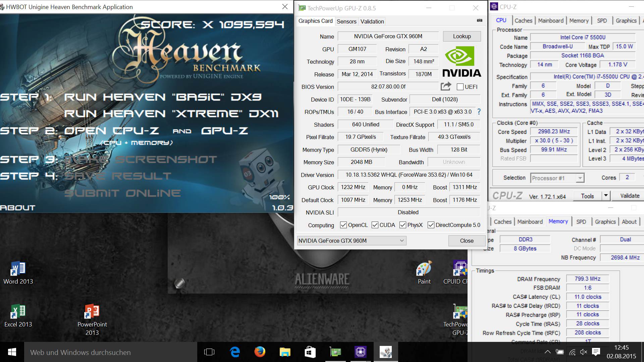The image size is (644, 362).
Task: Click the Lookup button in GPU-Z
Action: click(462, 36)
